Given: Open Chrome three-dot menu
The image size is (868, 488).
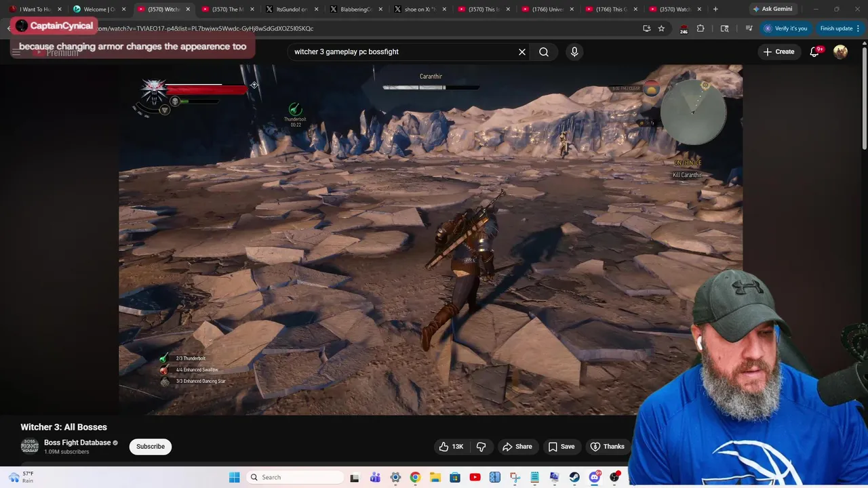Looking at the screenshot, I should click(x=858, y=28).
